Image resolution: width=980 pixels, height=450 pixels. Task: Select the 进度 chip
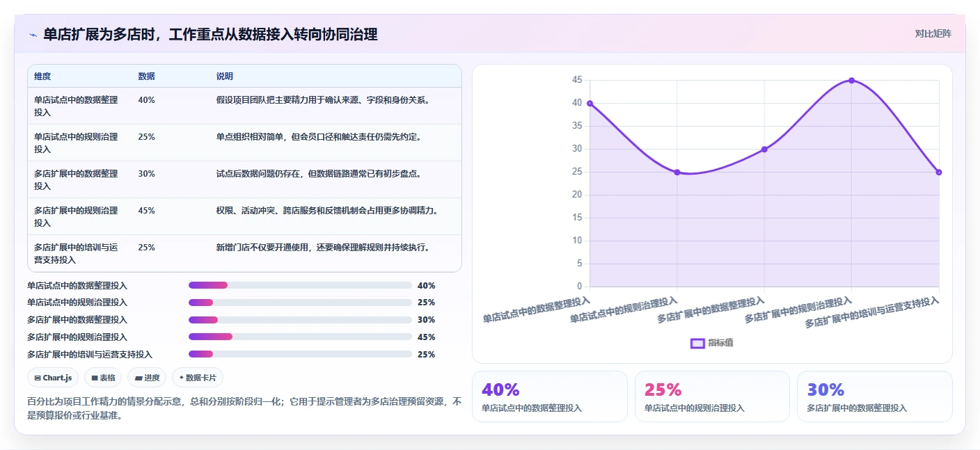pyautogui.click(x=147, y=378)
